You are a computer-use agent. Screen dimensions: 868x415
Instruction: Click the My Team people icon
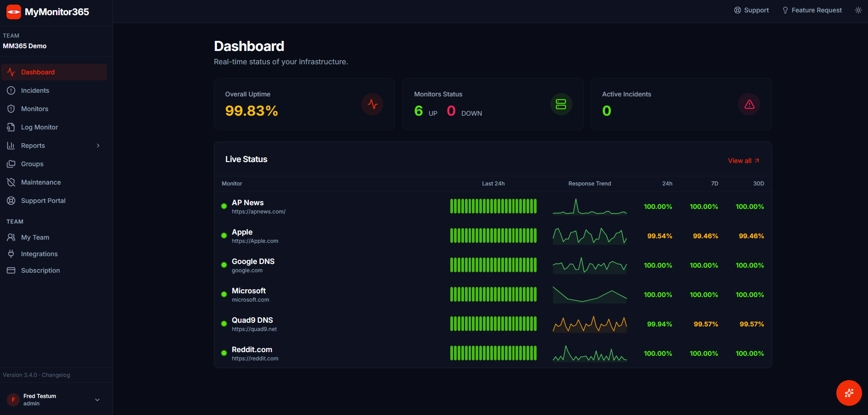click(11, 237)
